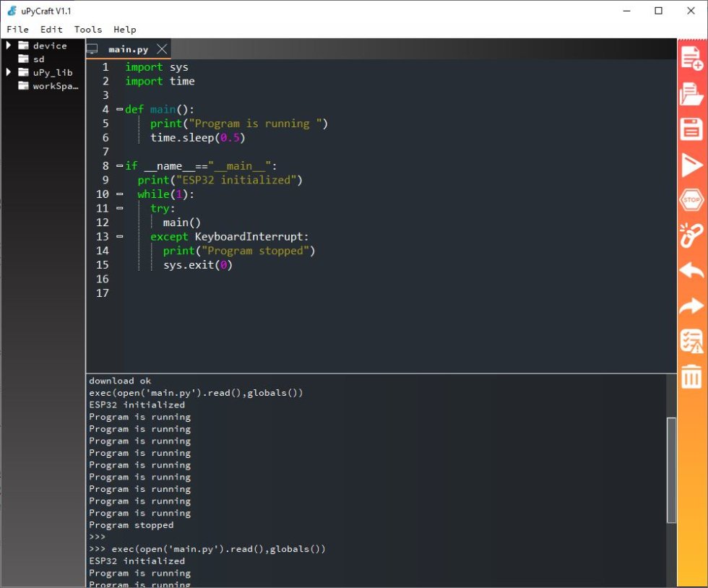
Task: Stop the running program with STOP icon
Action: click(691, 199)
